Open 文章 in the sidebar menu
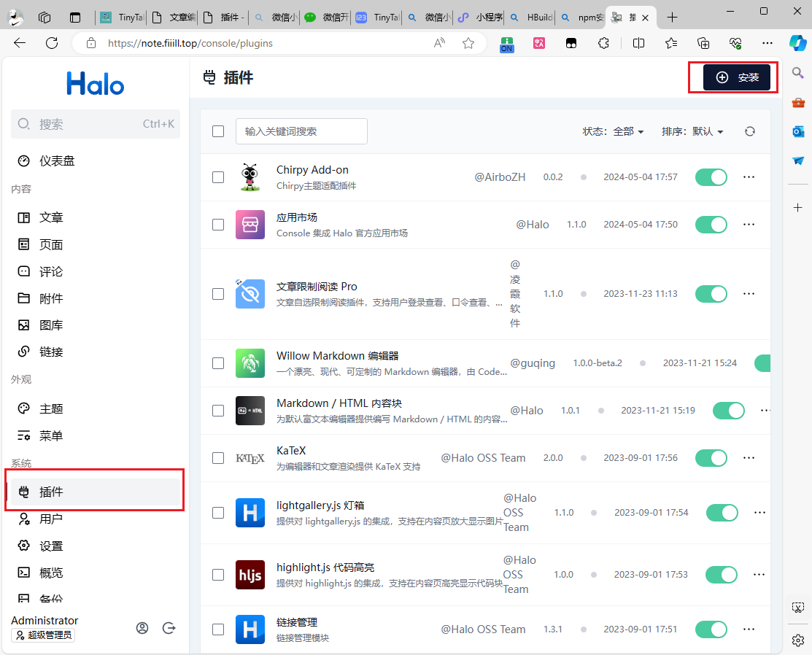812x655 pixels. [96, 217]
